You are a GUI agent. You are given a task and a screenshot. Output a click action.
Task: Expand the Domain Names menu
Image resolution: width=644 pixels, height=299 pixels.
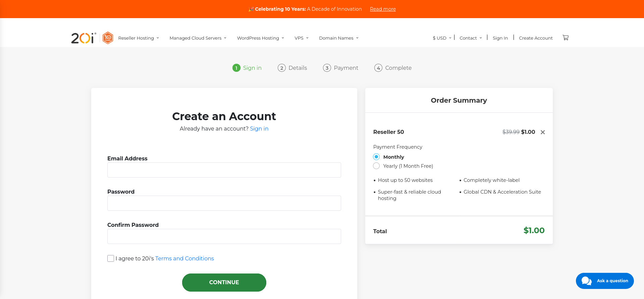pyautogui.click(x=339, y=38)
